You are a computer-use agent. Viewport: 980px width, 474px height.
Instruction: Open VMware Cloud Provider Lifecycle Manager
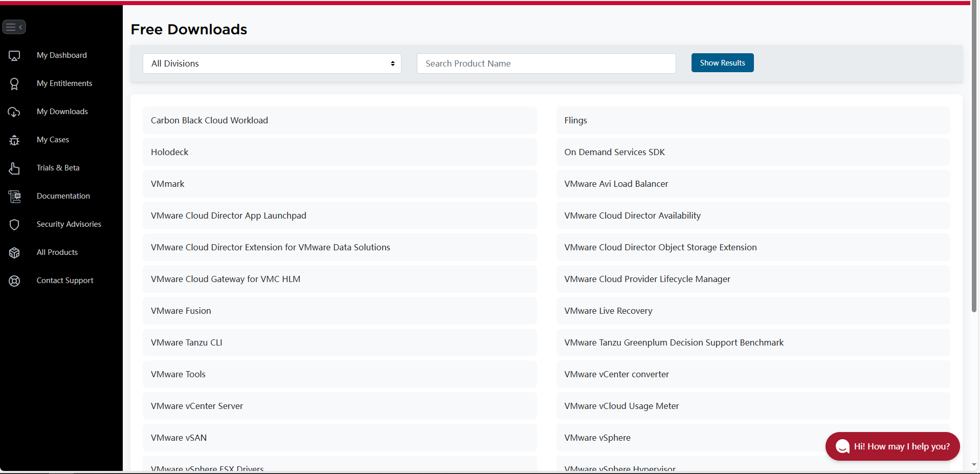(x=753, y=279)
